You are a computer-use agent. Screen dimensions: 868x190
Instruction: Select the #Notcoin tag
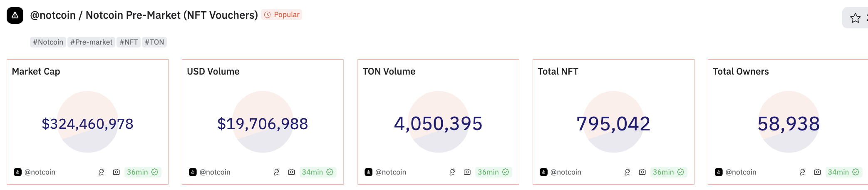[48, 42]
